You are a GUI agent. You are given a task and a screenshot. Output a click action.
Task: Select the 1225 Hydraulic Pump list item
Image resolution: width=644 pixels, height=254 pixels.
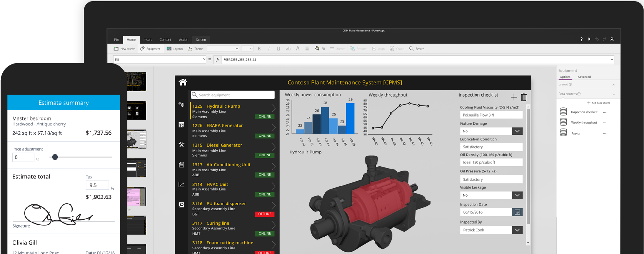tap(234, 111)
